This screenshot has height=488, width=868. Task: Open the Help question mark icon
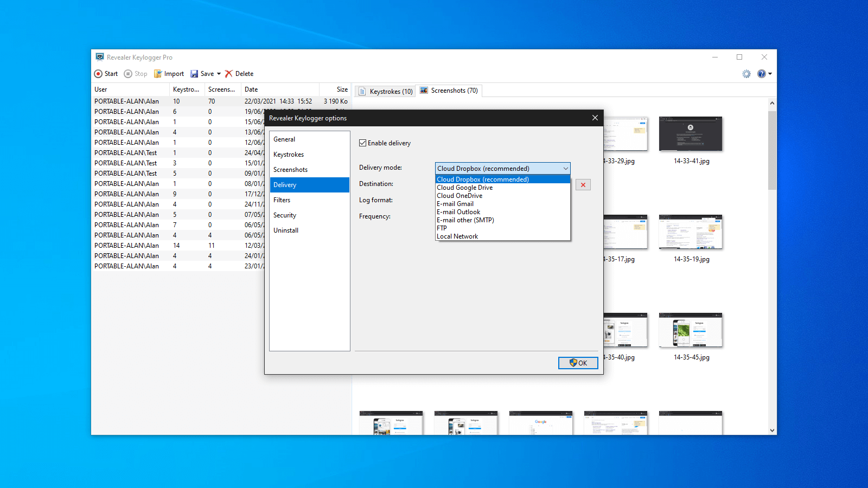(762, 74)
